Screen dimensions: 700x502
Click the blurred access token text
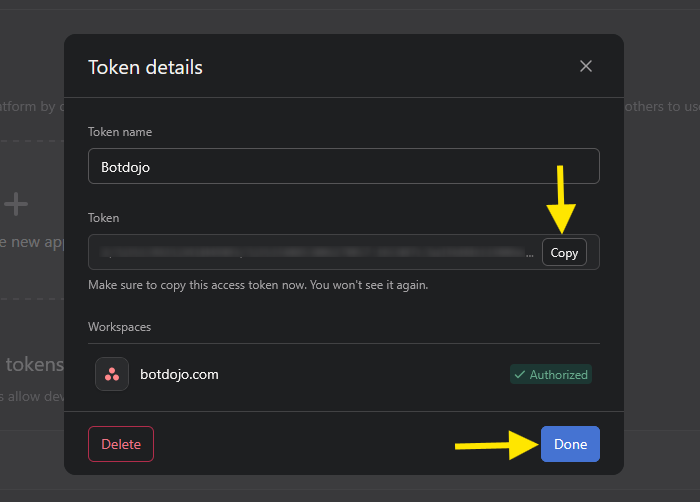[310, 252]
